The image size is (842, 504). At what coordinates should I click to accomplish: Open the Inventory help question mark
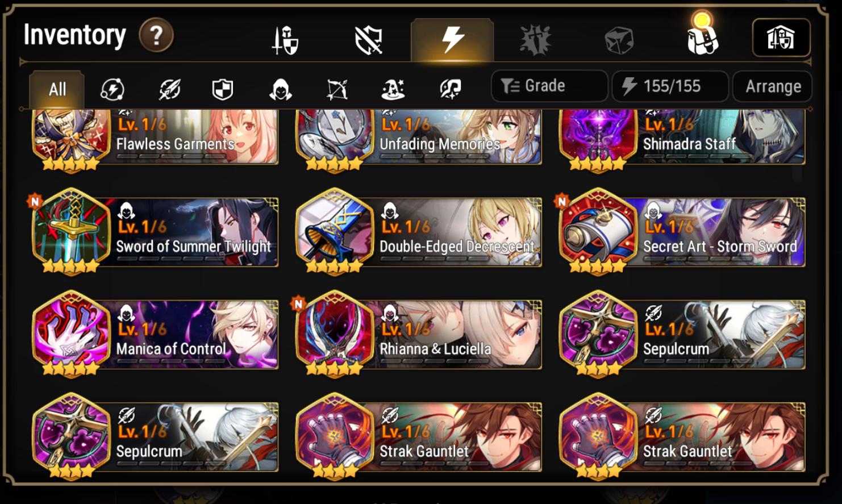point(156,35)
